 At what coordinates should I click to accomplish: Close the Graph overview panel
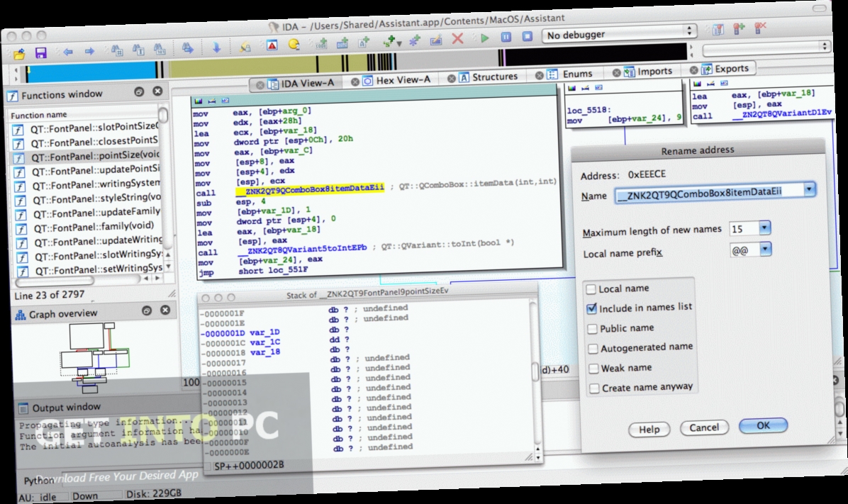[x=165, y=310]
